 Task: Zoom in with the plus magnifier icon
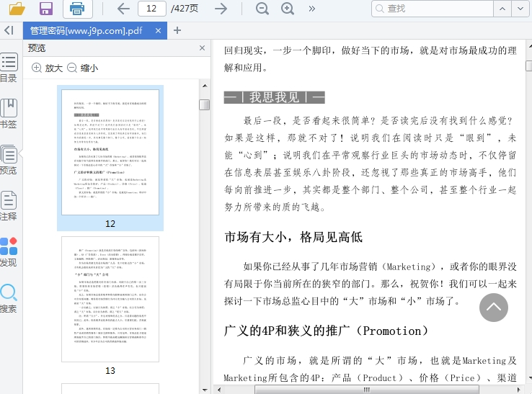(288, 9)
